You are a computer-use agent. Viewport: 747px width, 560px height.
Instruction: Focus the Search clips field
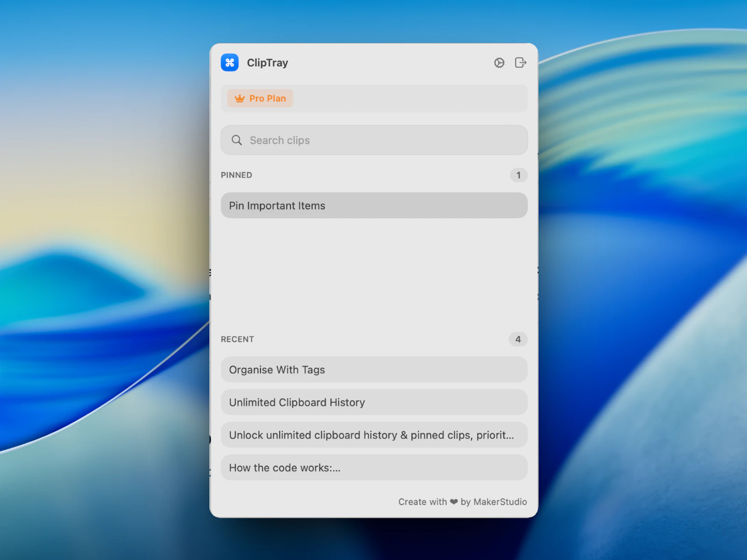tap(374, 140)
